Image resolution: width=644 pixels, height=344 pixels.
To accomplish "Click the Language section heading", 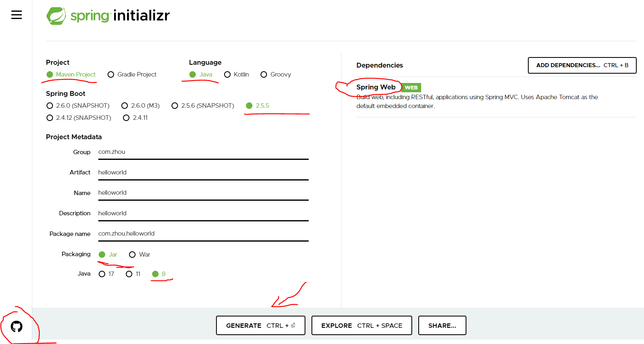I will click(205, 62).
